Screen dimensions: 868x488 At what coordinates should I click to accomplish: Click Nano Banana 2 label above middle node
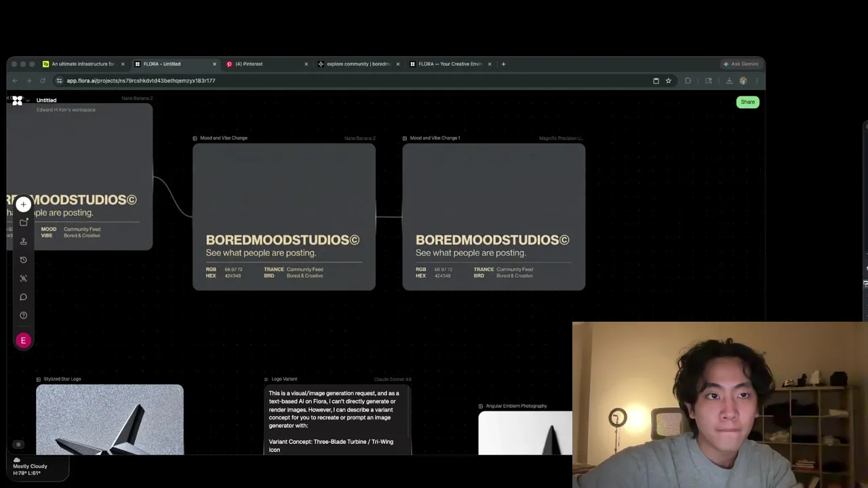coord(359,138)
